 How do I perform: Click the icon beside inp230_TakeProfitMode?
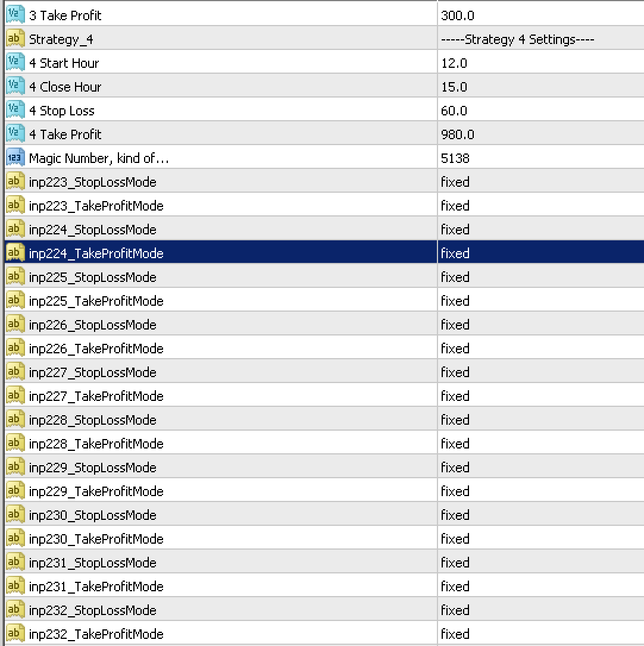15,538
